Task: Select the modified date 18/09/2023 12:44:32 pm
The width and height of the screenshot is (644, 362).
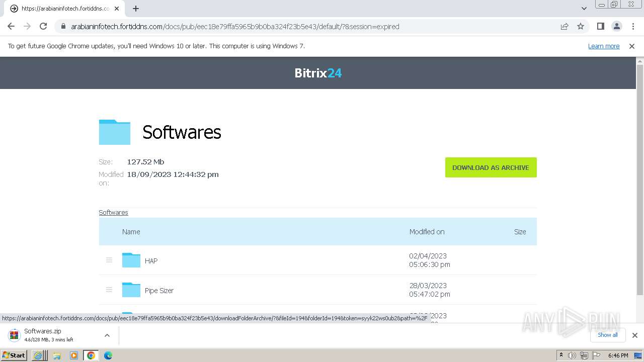Action: click(x=173, y=174)
